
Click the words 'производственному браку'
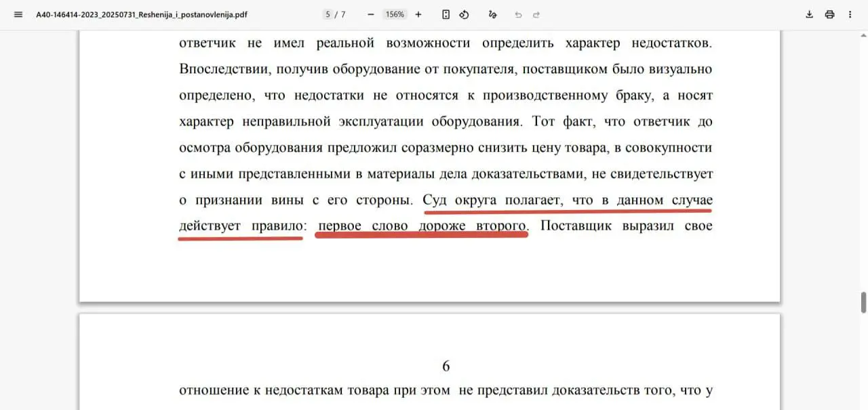tap(566, 96)
